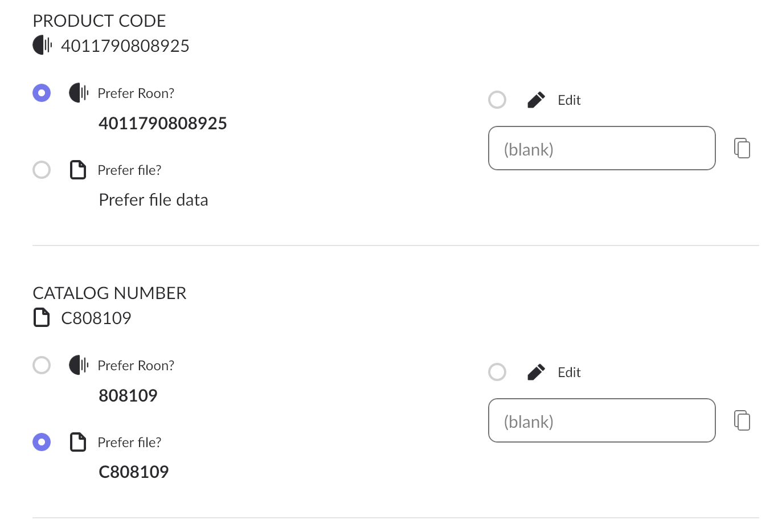Choose the Edit radio for Product Code
The height and width of the screenshot is (532, 778).
497,100
